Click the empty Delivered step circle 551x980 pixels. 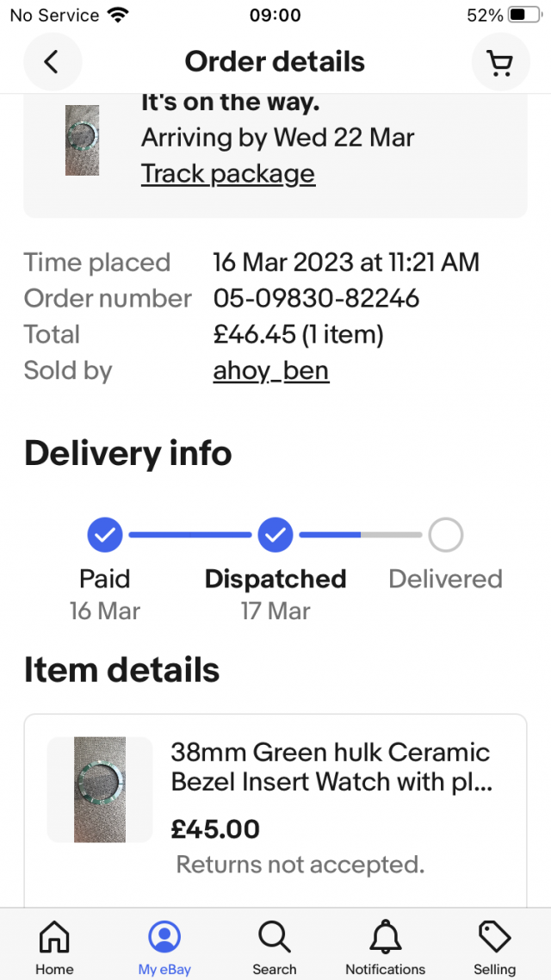click(x=445, y=535)
